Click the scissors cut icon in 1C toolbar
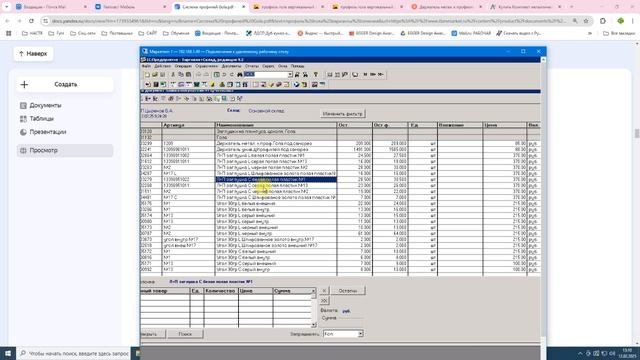This screenshot has height=360, width=640. click(173, 75)
